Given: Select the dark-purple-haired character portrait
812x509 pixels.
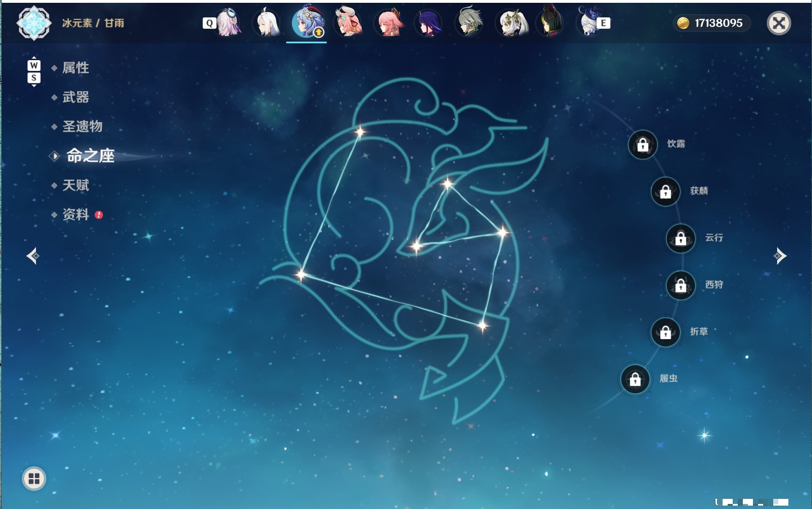Looking at the screenshot, I should [x=429, y=23].
